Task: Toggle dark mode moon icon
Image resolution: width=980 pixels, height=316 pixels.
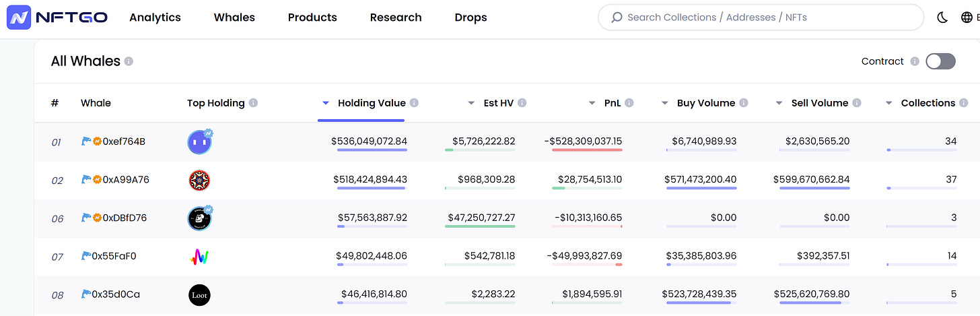Action: pyautogui.click(x=942, y=18)
